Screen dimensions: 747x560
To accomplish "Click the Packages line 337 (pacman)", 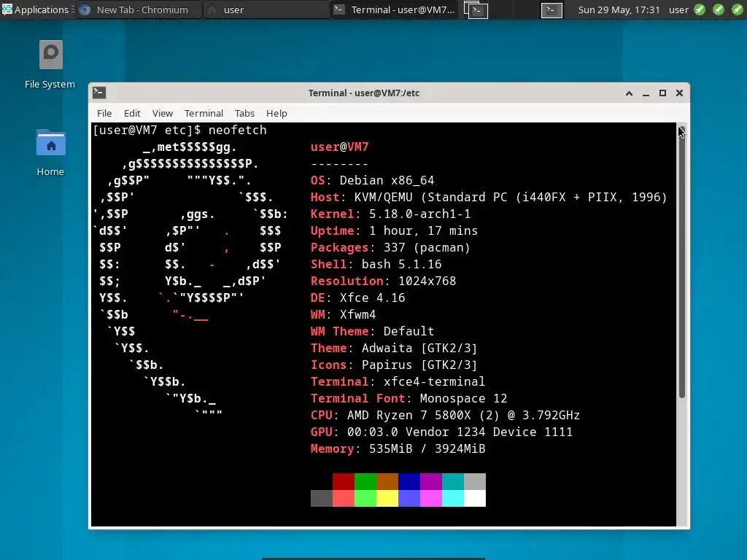I will [391, 248].
